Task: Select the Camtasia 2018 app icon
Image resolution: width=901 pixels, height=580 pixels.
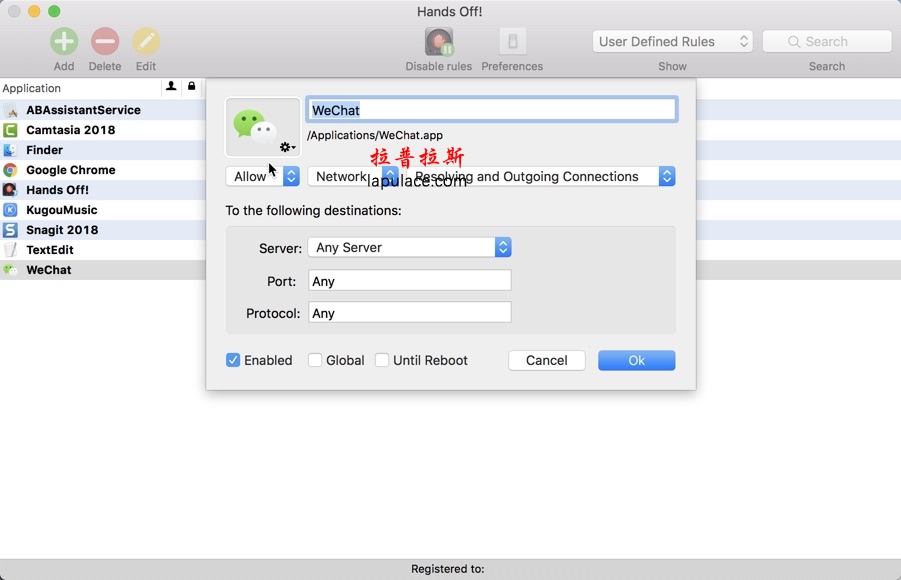Action: click(10, 130)
